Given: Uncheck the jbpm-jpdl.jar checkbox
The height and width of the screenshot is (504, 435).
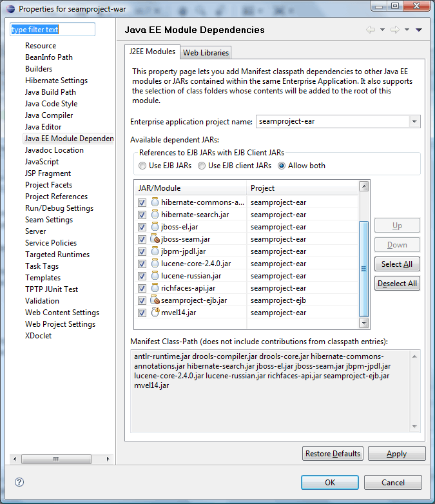Looking at the screenshot, I should (142, 251).
